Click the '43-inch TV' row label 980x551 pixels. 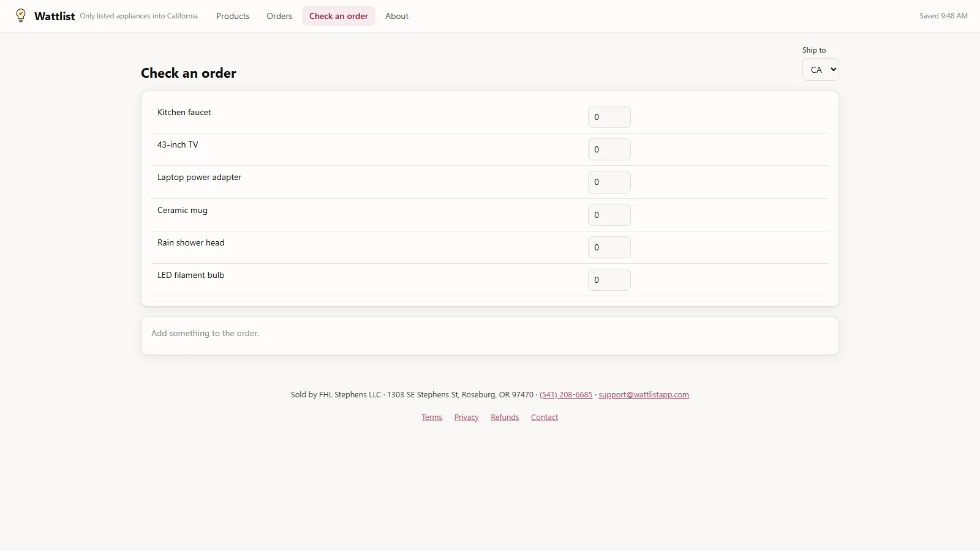click(x=178, y=144)
